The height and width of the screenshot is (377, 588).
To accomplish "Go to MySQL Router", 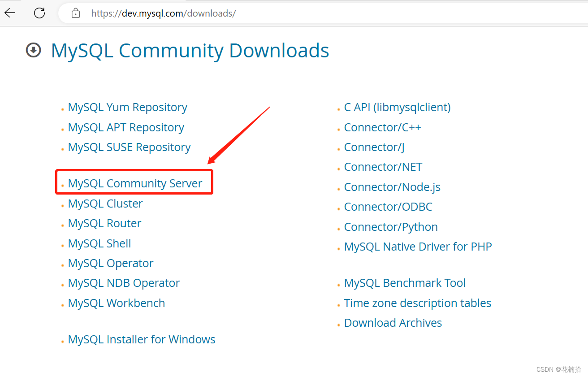I will (x=104, y=223).
